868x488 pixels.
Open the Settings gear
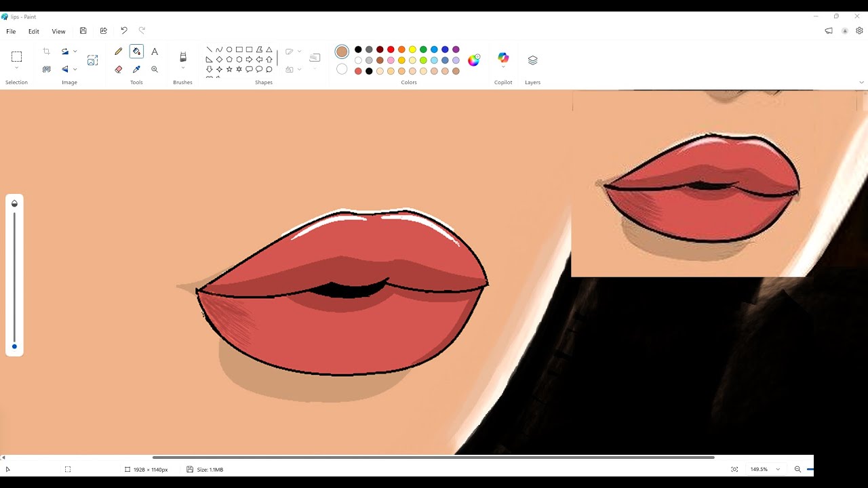(859, 30)
